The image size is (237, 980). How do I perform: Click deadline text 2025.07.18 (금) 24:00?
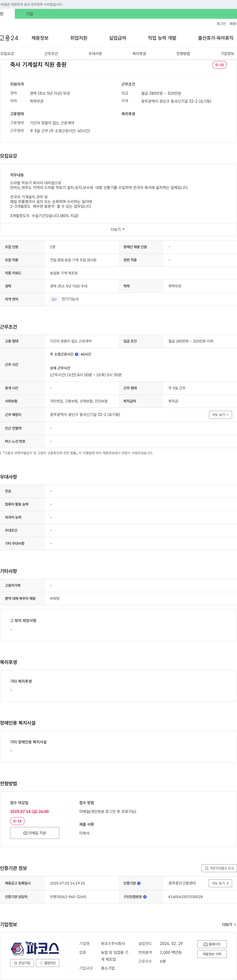[x=29, y=811]
